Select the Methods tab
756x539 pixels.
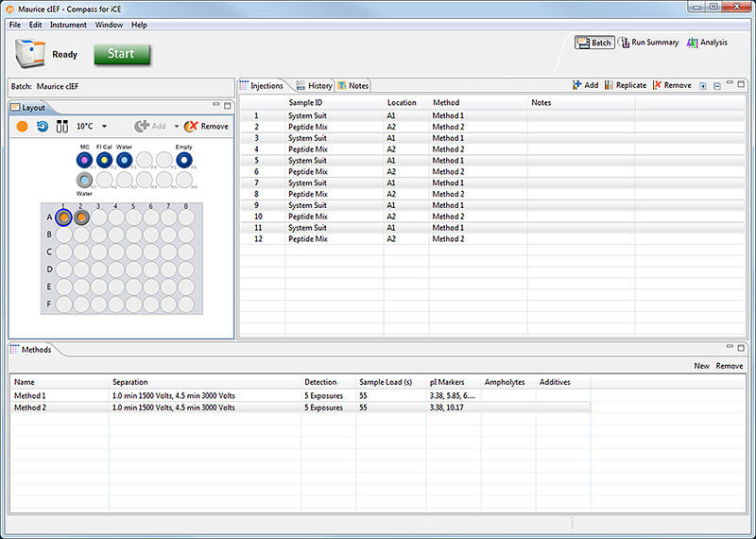pyautogui.click(x=31, y=349)
